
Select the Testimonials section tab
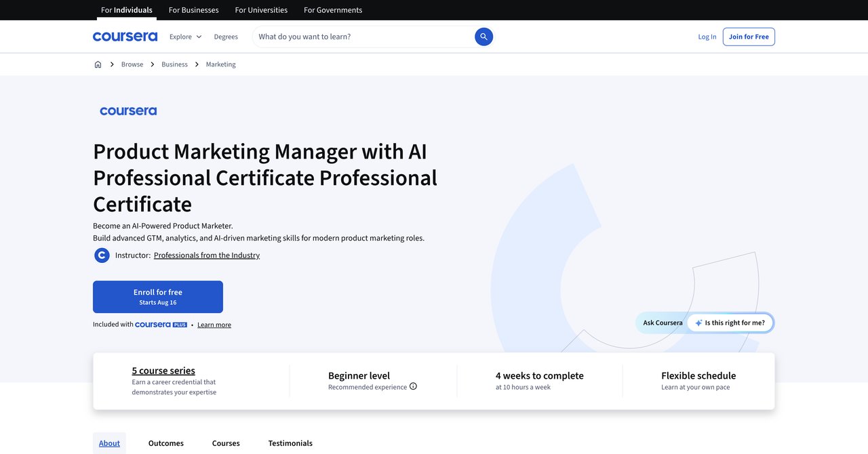pyautogui.click(x=290, y=443)
